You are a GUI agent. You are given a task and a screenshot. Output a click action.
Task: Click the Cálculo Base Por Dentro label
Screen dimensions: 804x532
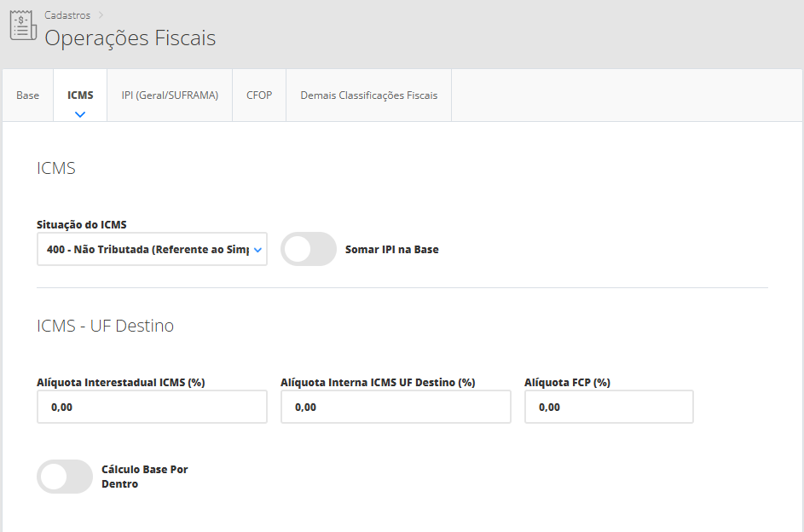[144, 477]
